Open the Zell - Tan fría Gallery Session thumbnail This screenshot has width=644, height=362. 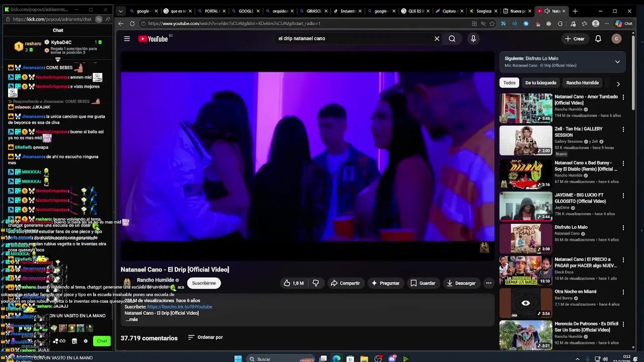point(526,140)
